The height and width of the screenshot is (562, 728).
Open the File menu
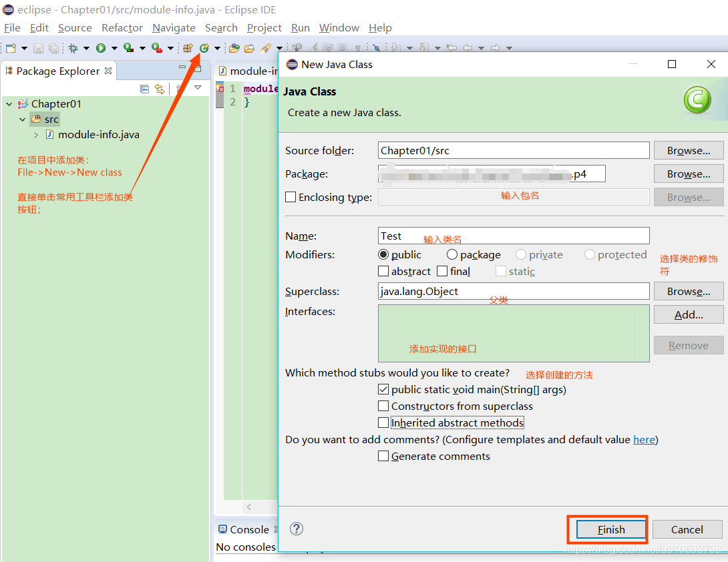coord(12,28)
